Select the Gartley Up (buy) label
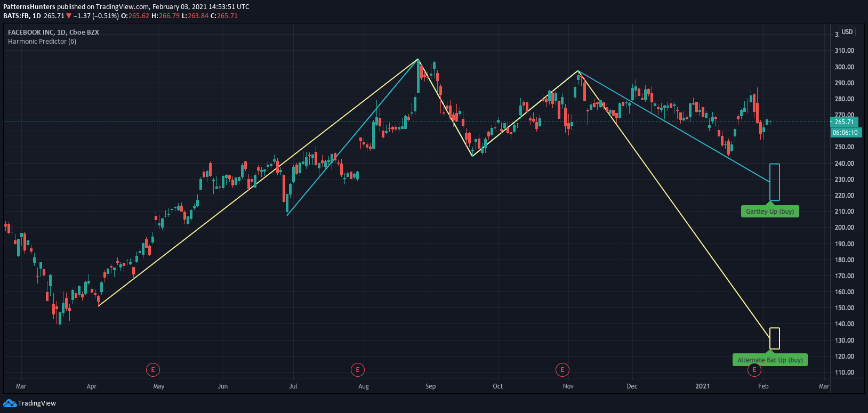868x413 pixels. point(770,212)
